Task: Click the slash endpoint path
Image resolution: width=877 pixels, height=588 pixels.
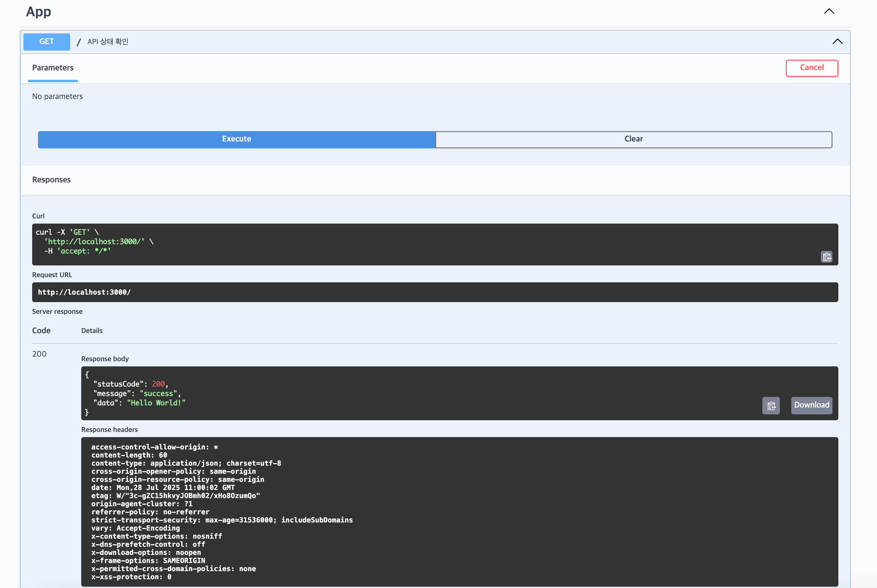Action: [78, 42]
